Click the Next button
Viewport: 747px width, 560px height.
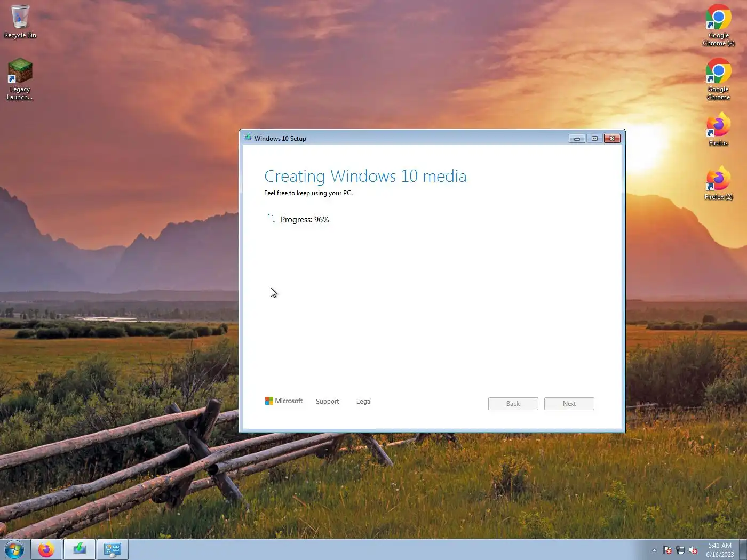pyautogui.click(x=569, y=404)
